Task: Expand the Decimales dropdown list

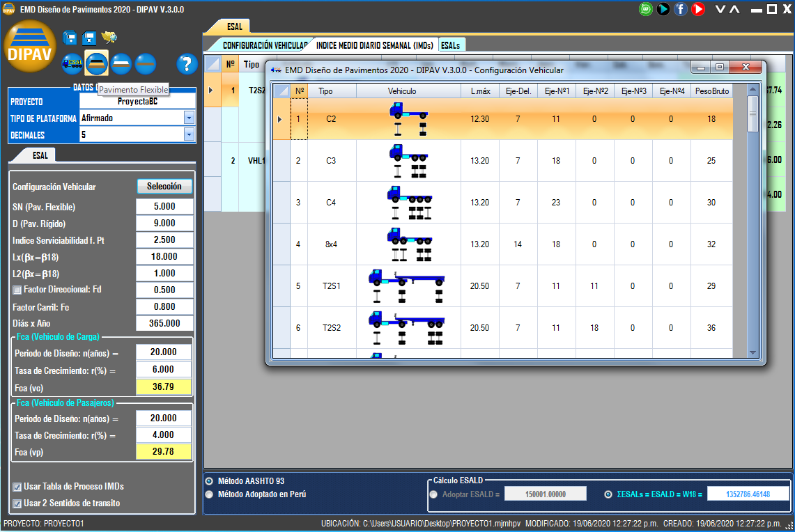Action: click(x=189, y=134)
